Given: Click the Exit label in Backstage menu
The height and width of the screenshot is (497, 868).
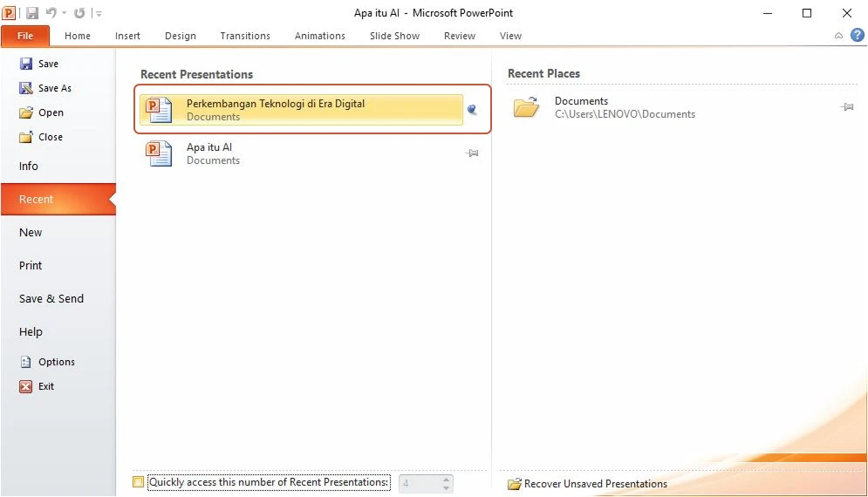Looking at the screenshot, I should pos(46,386).
